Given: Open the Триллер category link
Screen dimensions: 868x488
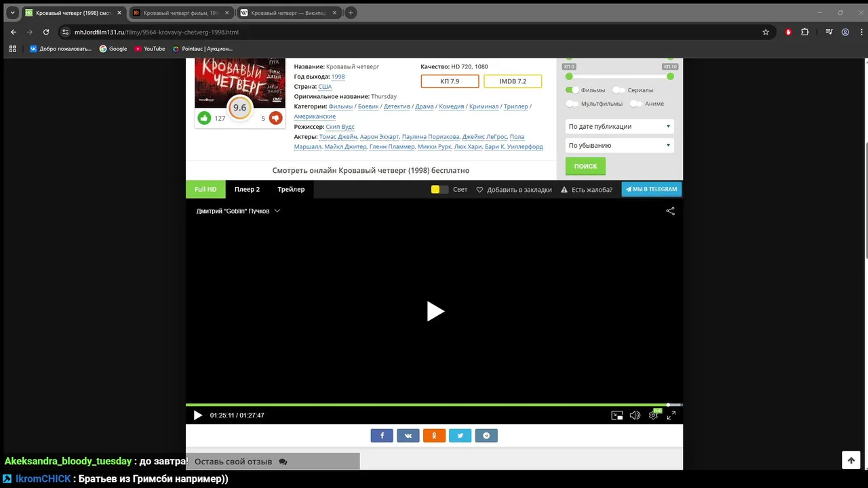Looking at the screenshot, I should coord(516,106).
